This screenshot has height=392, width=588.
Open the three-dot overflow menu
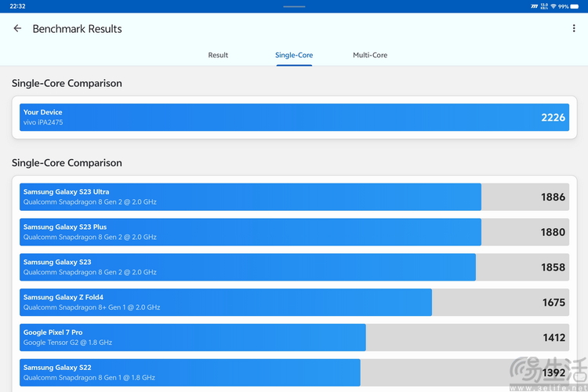[574, 28]
